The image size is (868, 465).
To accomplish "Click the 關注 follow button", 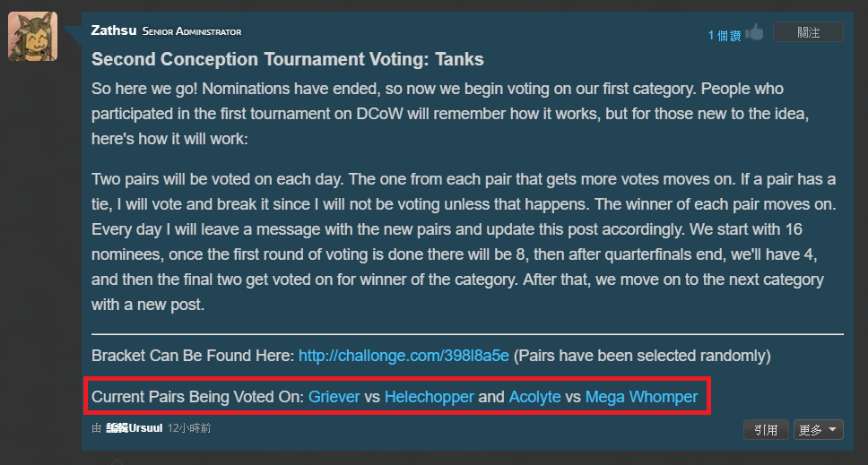I will tap(808, 32).
